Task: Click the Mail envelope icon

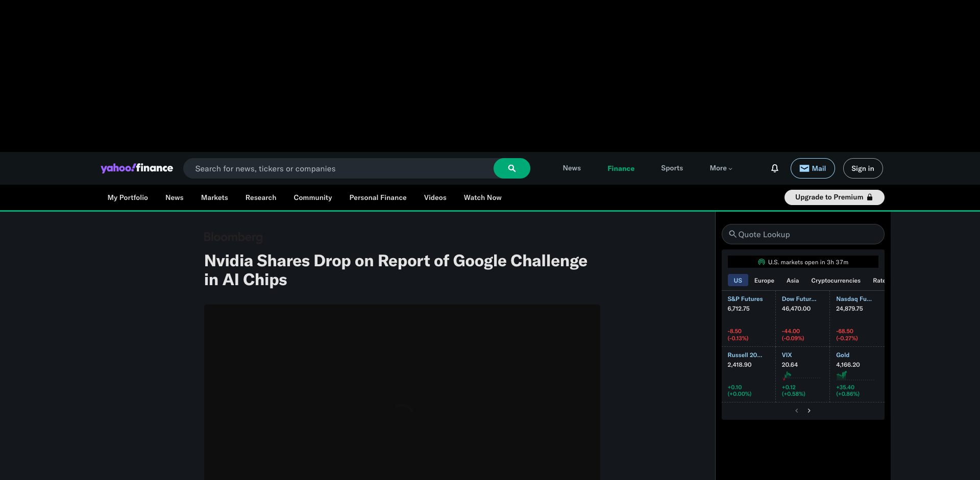Action: (x=804, y=168)
